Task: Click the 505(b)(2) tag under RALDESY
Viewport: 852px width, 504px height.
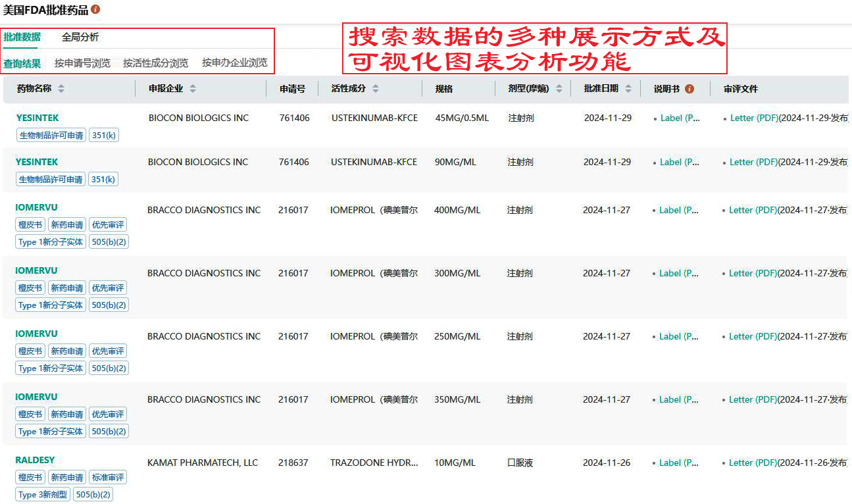Action: click(93, 495)
